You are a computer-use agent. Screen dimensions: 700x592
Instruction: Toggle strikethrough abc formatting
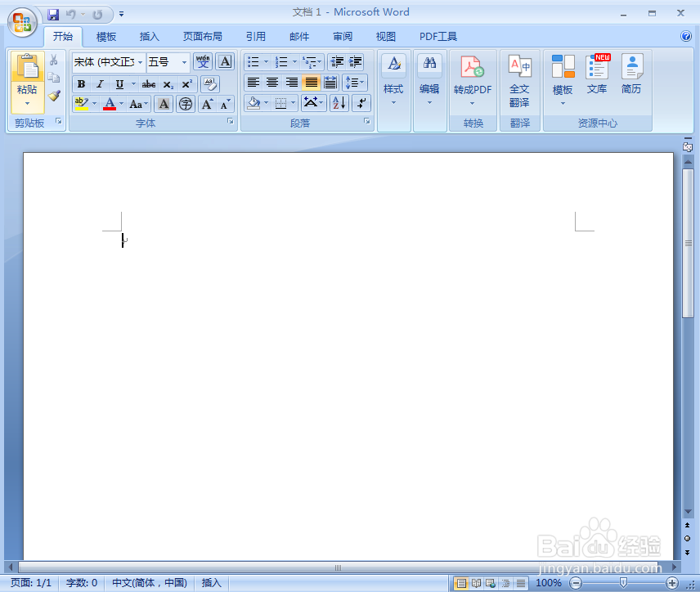coord(149,84)
